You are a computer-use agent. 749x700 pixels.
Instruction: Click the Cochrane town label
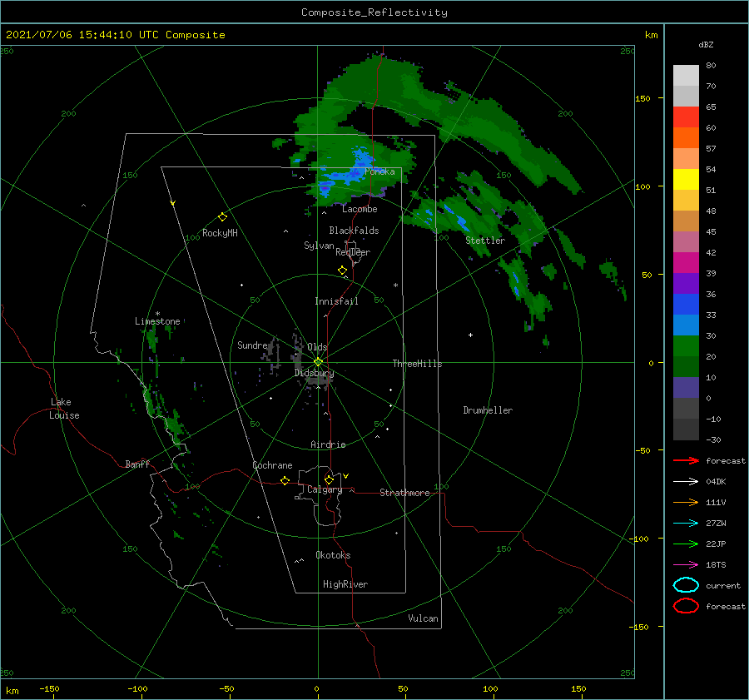coord(272,465)
